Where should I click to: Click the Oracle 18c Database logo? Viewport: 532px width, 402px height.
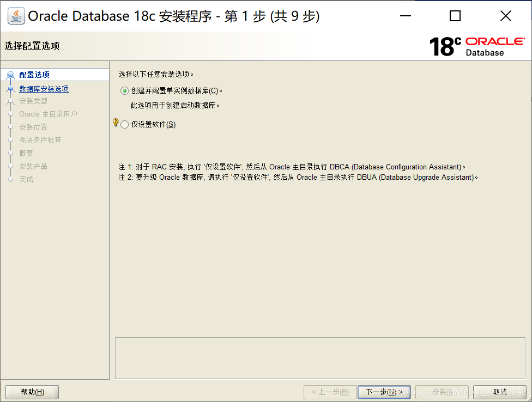click(477, 46)
